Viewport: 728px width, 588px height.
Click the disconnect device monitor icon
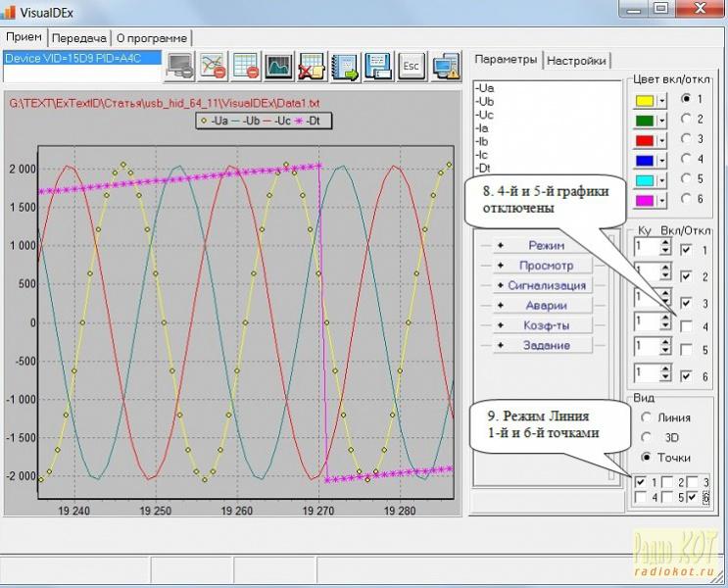tap(181, 67)
